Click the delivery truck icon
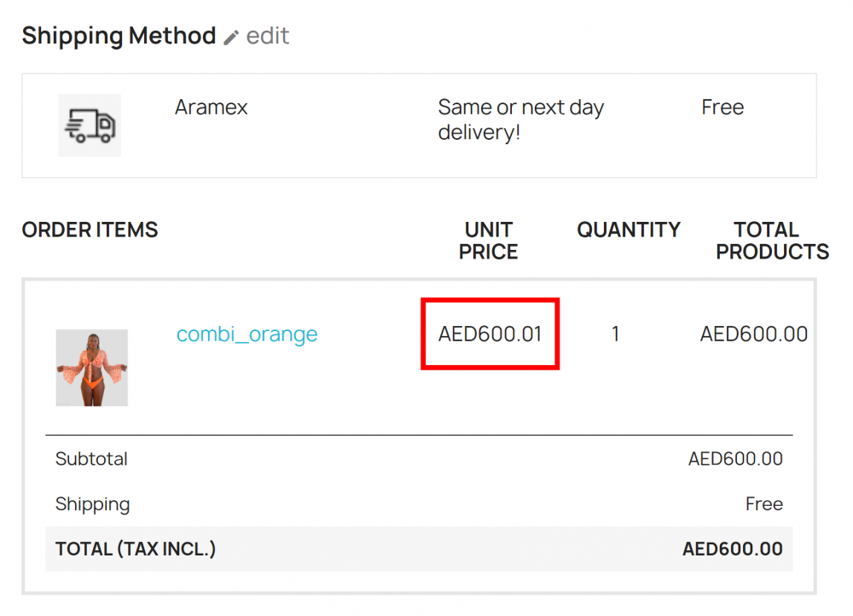Screen dimensions: 853x616 (x=90, y=125)
